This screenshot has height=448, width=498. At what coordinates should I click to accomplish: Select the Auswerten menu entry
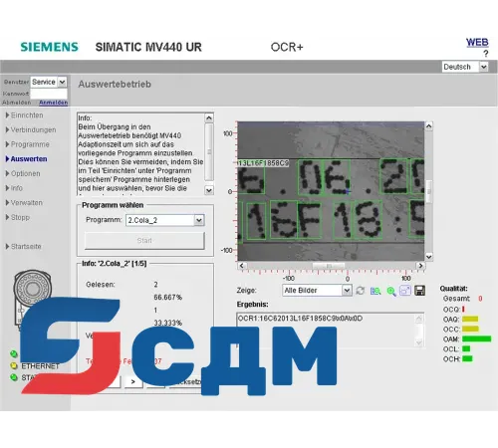(x=27, y=159)
